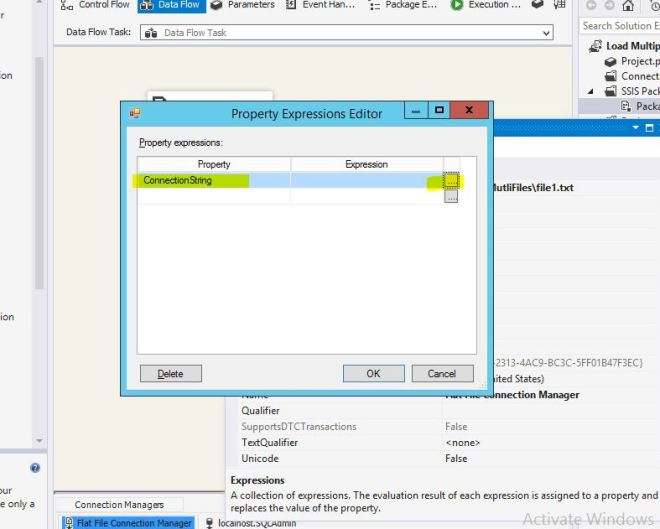660x529 pixels.
Task: Click the ellipsis button for ConnectionString expression
Action: (x=451, y=181)
